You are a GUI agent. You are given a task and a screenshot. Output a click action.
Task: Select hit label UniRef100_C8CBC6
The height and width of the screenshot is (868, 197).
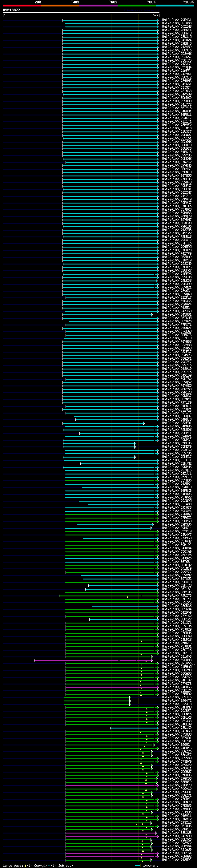(177, 606)
